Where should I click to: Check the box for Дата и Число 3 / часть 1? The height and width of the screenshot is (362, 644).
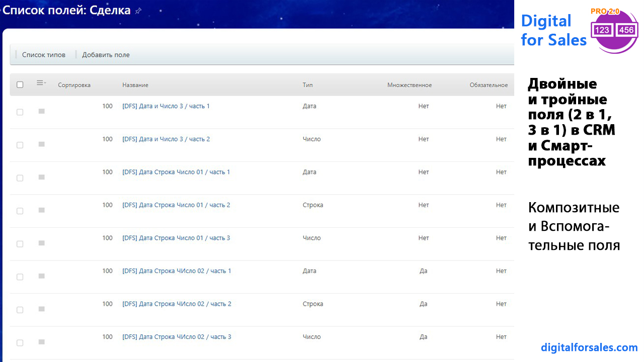[x=20, y=112]
